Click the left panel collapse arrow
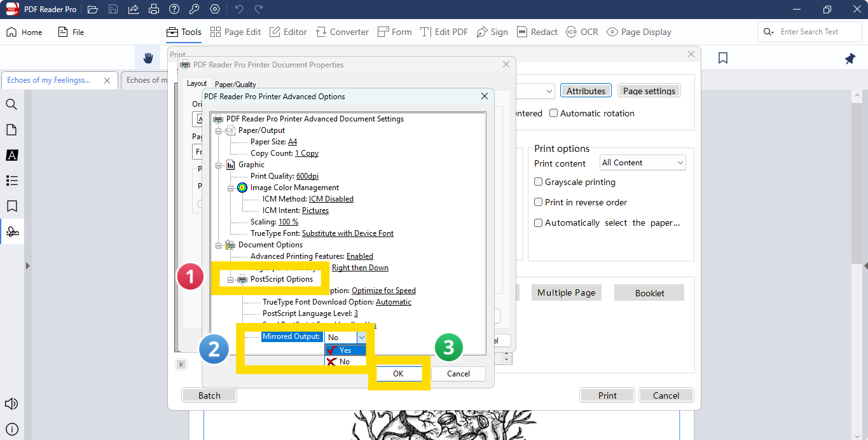Image resolution: width=868 pixels, height=440 pixels. [x=27, y=266]
